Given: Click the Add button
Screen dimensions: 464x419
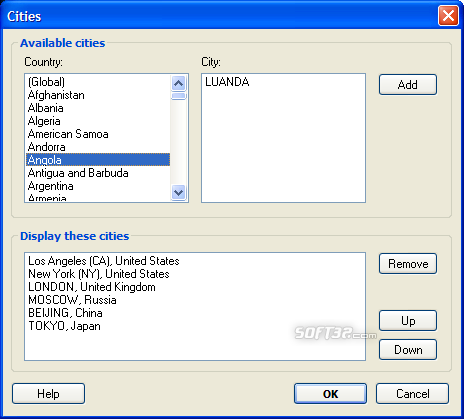Looking at the screenshot, I should click(408, 85).
